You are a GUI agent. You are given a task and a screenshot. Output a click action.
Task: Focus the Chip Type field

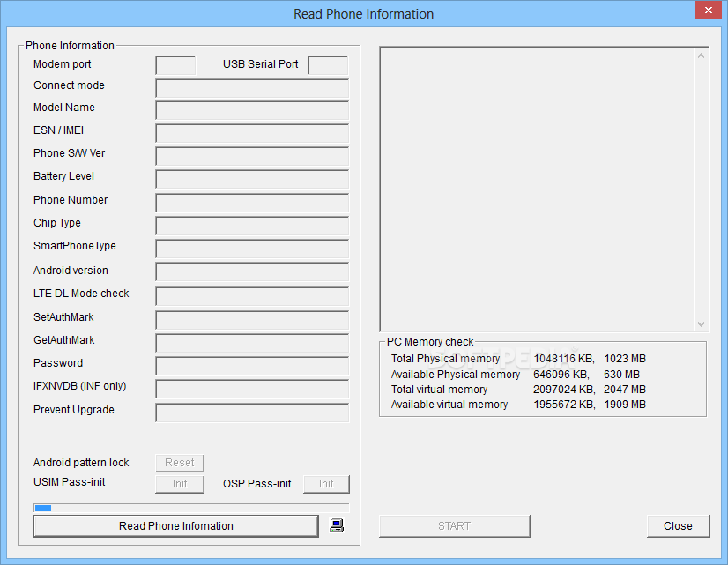point(252,226)
